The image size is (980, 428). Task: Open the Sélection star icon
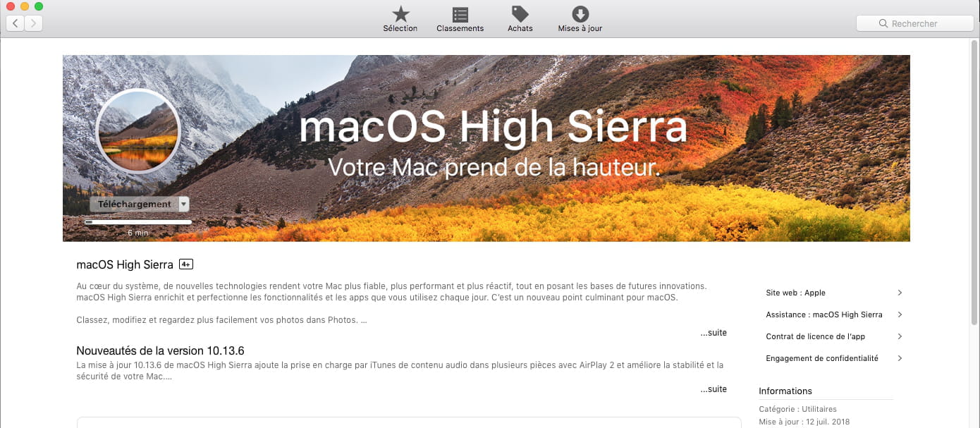[x=400, y=14]
